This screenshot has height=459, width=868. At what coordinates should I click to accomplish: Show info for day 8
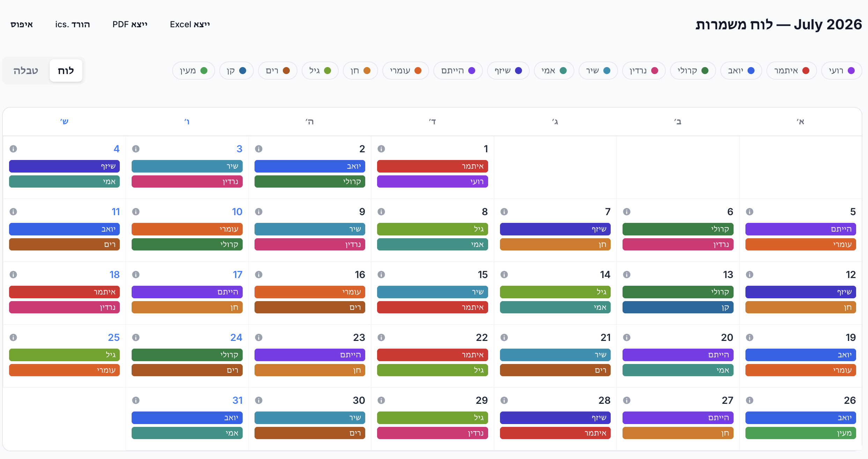pyautogui.click(x=381, y=212)
